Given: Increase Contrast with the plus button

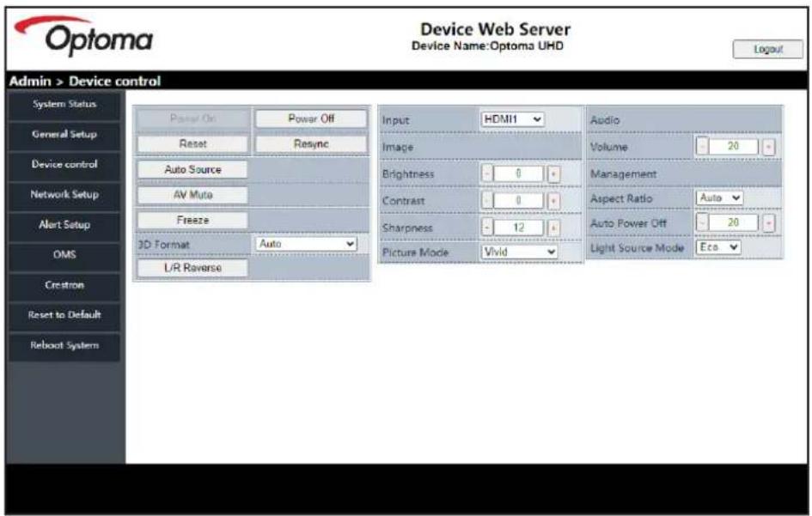Looking at the screenshot, I should [x=553, y=201].
